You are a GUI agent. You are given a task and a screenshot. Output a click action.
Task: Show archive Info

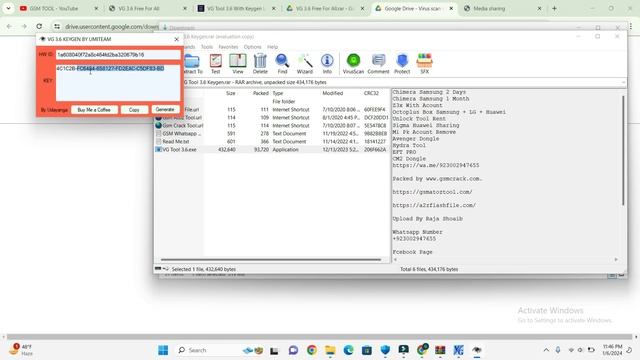327,64
